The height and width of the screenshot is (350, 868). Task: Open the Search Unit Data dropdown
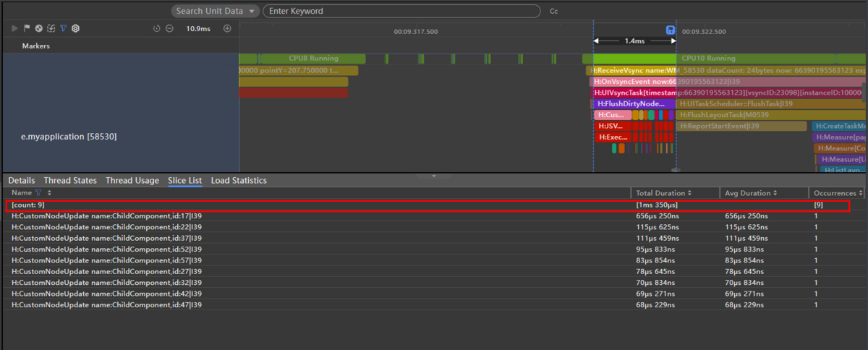pos(216,11)
